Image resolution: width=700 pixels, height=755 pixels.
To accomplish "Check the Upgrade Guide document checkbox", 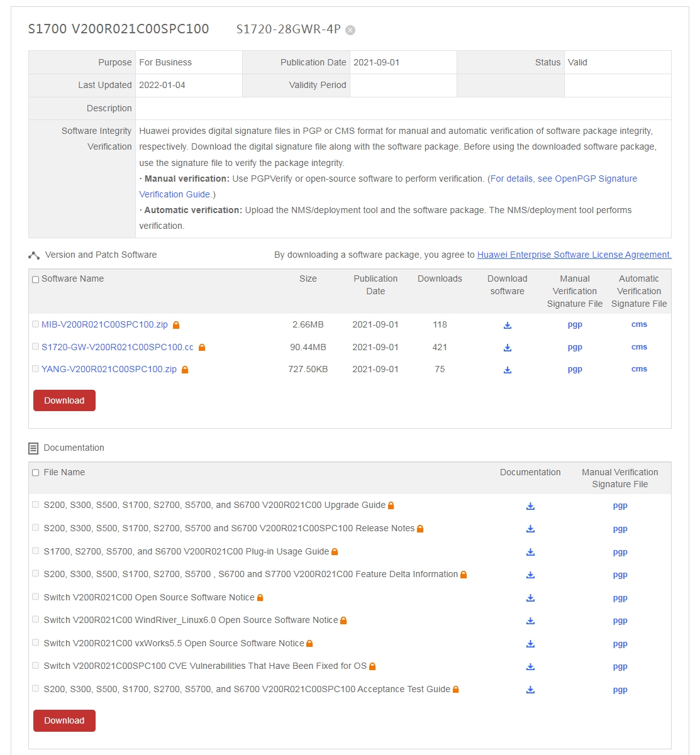I will tap(35, 505).
